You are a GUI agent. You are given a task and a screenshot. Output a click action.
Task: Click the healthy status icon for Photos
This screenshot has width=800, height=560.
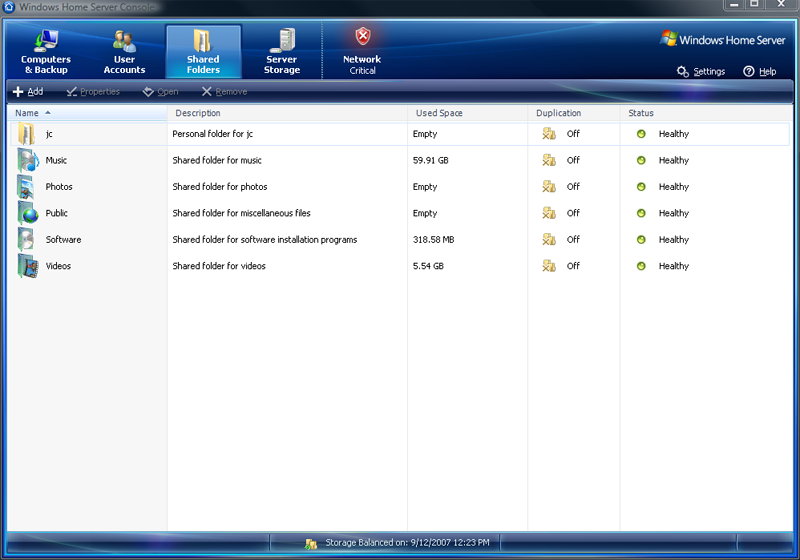click(641, 187)
